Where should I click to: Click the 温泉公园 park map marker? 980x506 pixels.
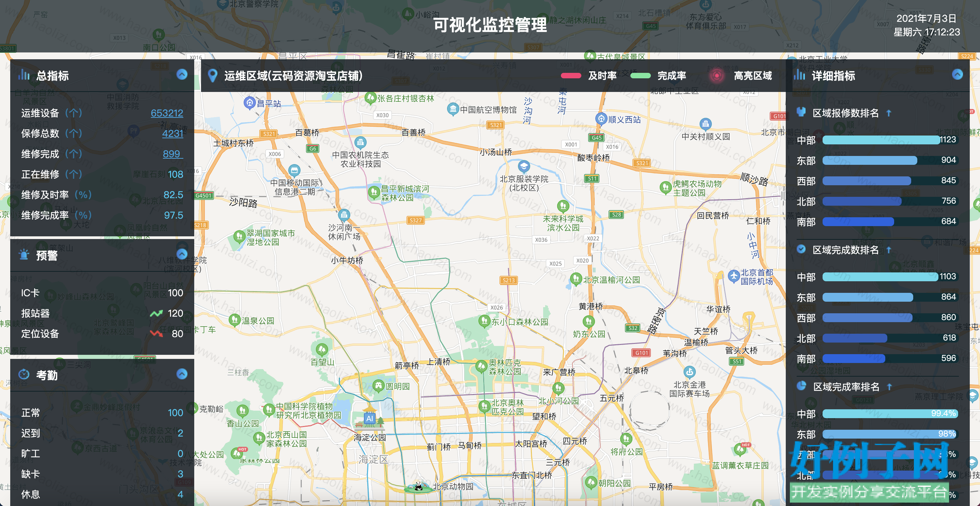pyautogui.click(x=234, y=320)
